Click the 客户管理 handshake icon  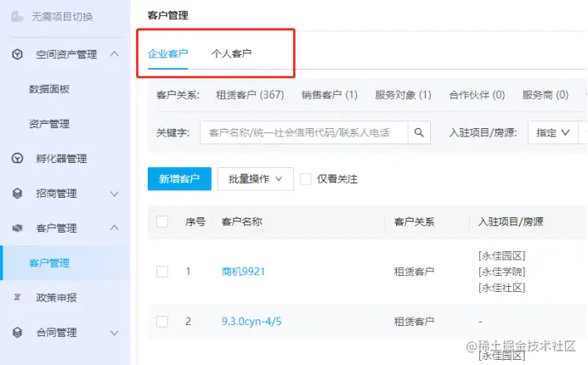coord(17,227)
